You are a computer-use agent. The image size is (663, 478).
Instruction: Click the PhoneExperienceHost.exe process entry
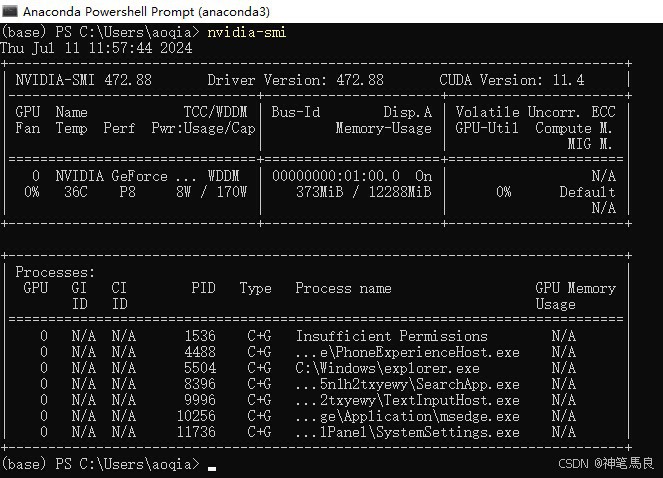click(408, 352)
